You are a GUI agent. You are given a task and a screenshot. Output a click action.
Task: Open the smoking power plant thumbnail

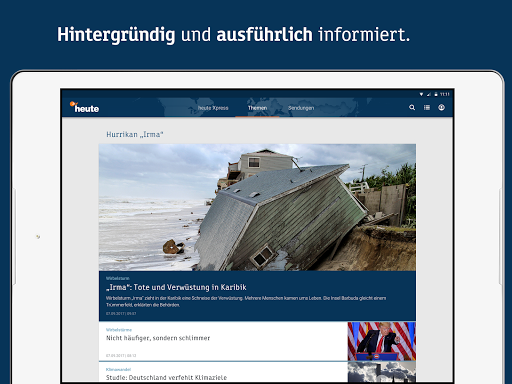[382, 372]
